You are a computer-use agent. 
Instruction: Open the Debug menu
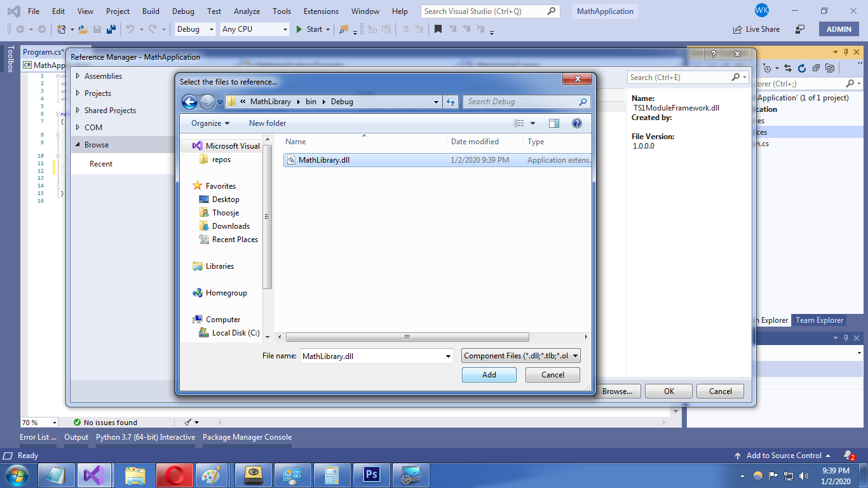pos(183,11)
